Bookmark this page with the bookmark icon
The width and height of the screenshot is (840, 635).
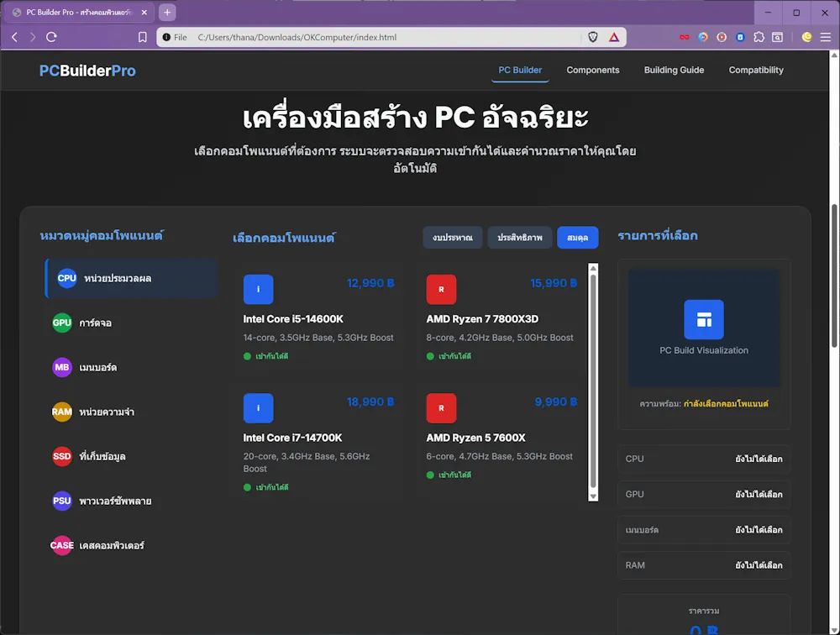tap(143, 37)
